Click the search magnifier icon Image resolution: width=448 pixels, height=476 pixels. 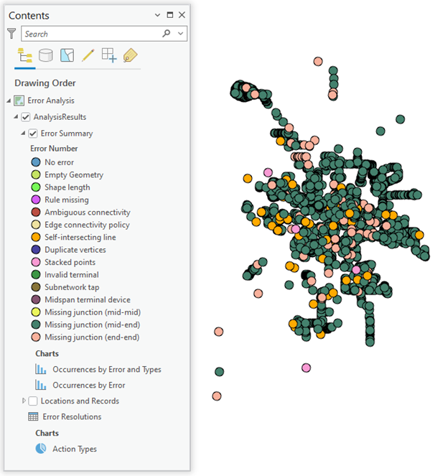tap(167, 34)
